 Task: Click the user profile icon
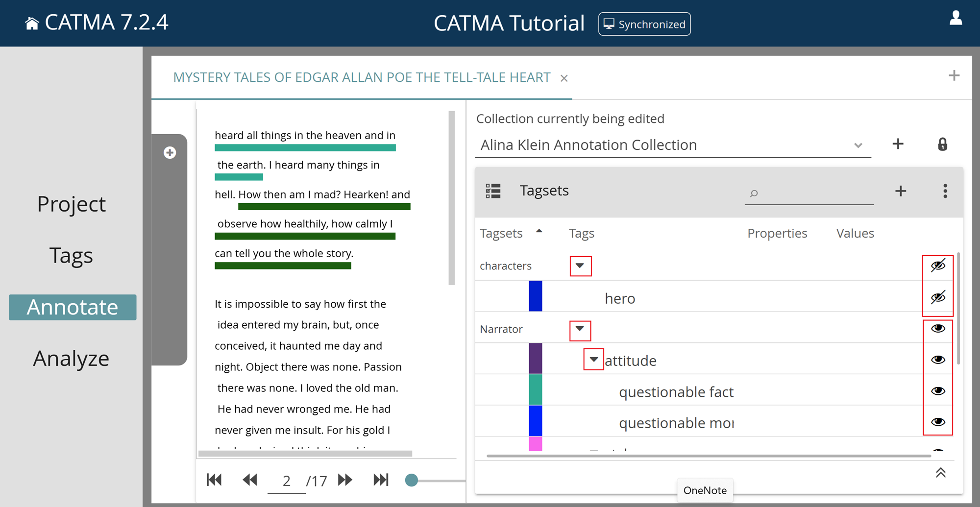click(955, 19)
